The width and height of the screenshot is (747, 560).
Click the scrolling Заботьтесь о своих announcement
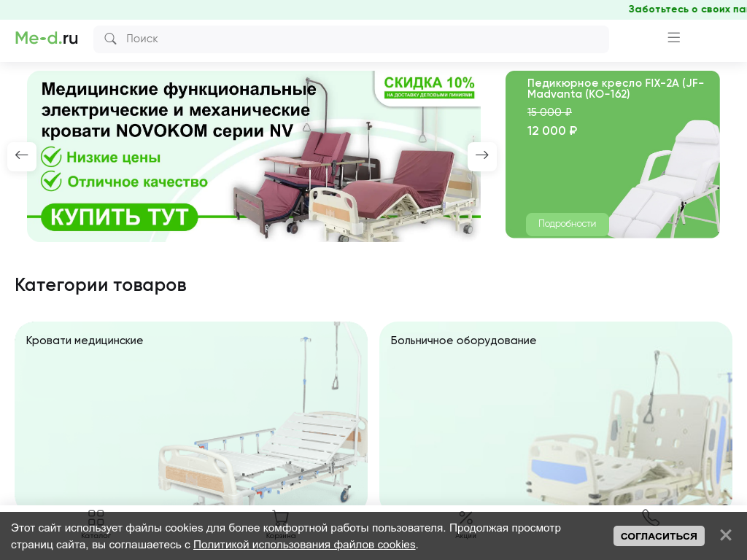coord(687,9)
